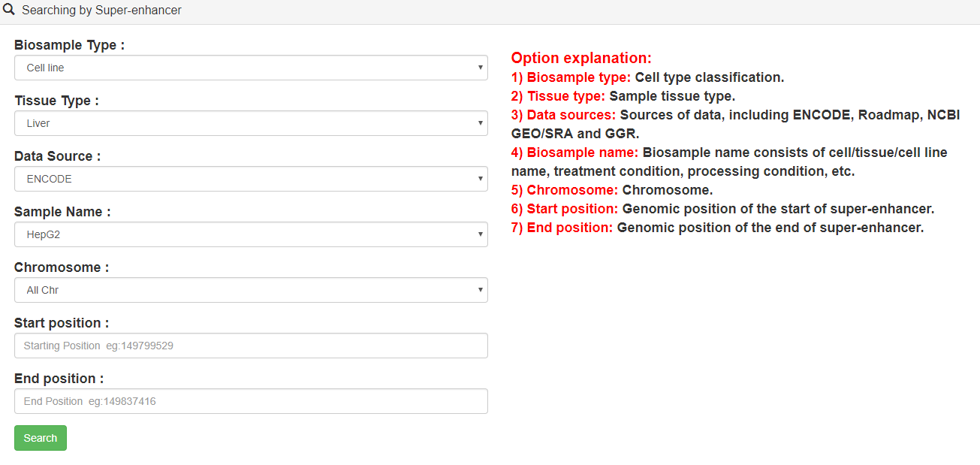Click the Start position input field
980x465 pixels.
(251, 346)
